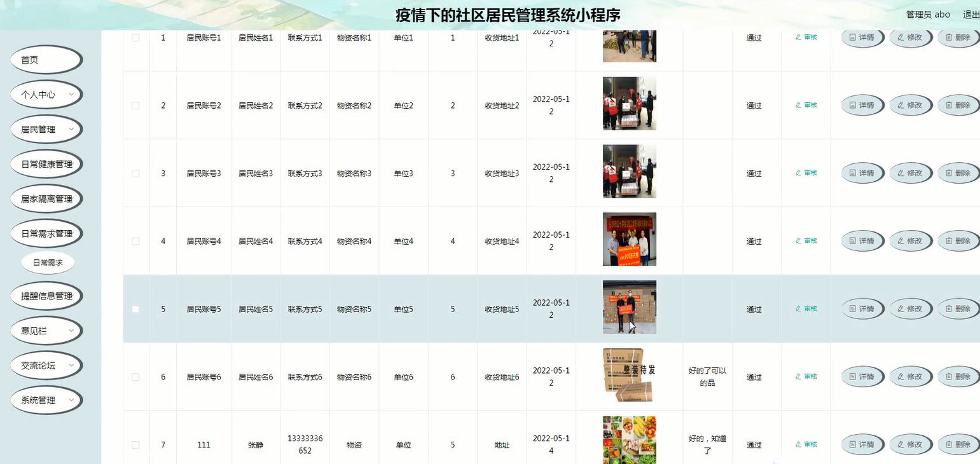The image size is (980, 464).
Task: Open the vegetables thumbnail in row 7
Action: click(630, 440)
